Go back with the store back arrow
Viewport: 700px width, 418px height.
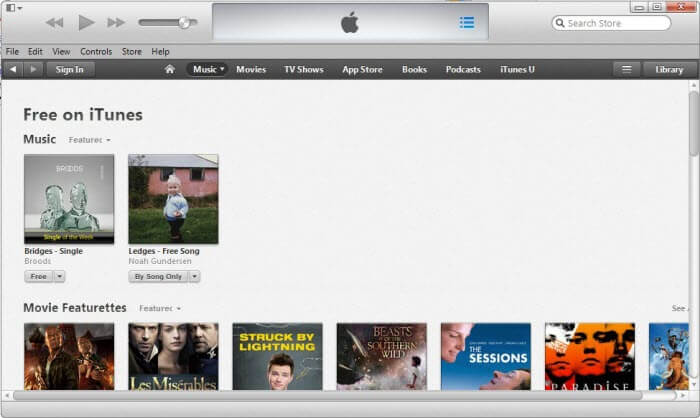tap(13, 69)
